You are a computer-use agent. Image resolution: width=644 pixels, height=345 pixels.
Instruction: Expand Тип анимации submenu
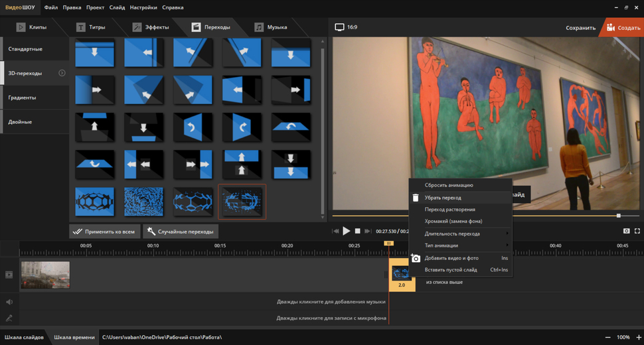coord(460,245)
